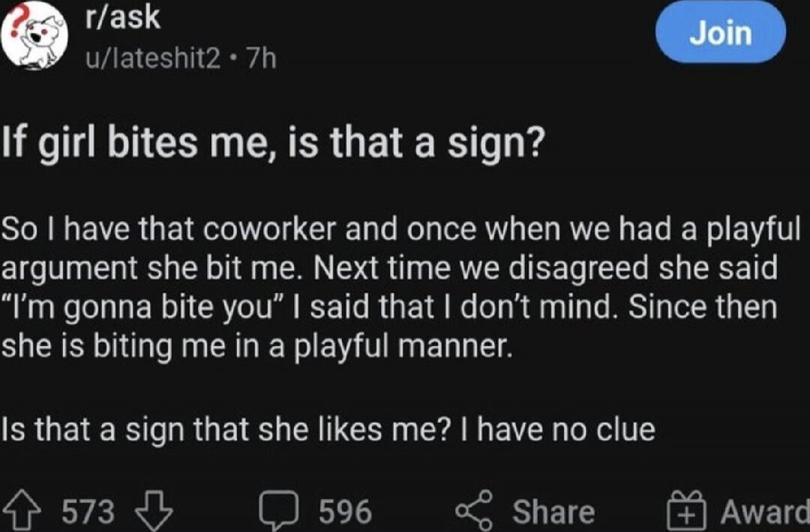View the u/lateshit2 profile
This screenshot has height=532, width=810.
(x=152, y=59)
